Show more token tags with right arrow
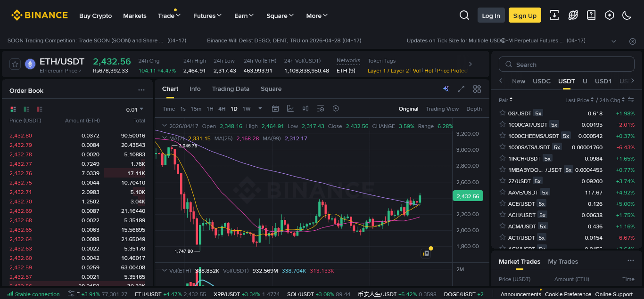The height and width of the screenshot is (299, 644). coord(470,64)
